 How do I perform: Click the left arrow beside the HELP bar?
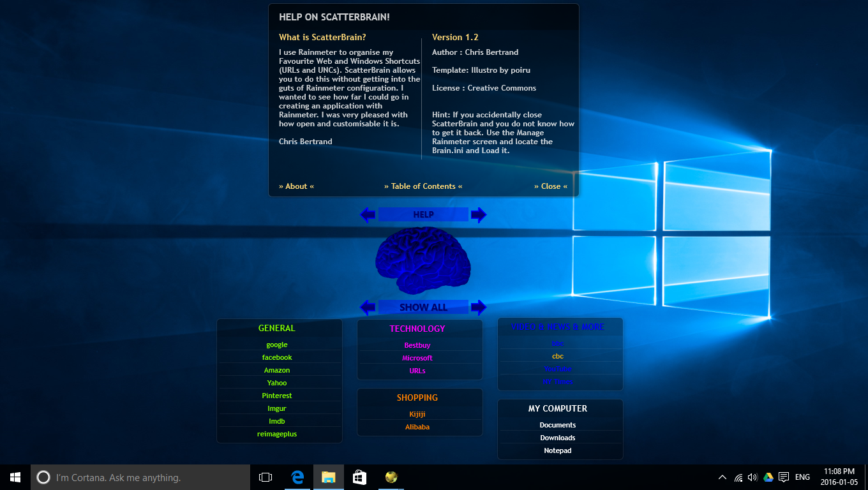[x=368, y=215]
